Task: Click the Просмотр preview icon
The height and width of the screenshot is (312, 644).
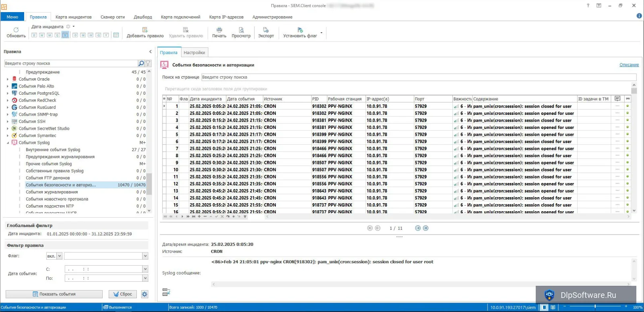Action: coord(241,30)
